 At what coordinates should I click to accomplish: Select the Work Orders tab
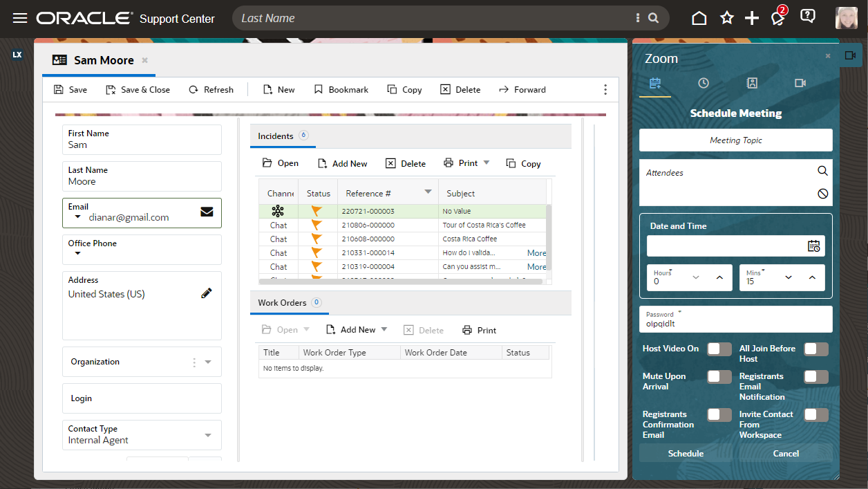coord(289,303)
